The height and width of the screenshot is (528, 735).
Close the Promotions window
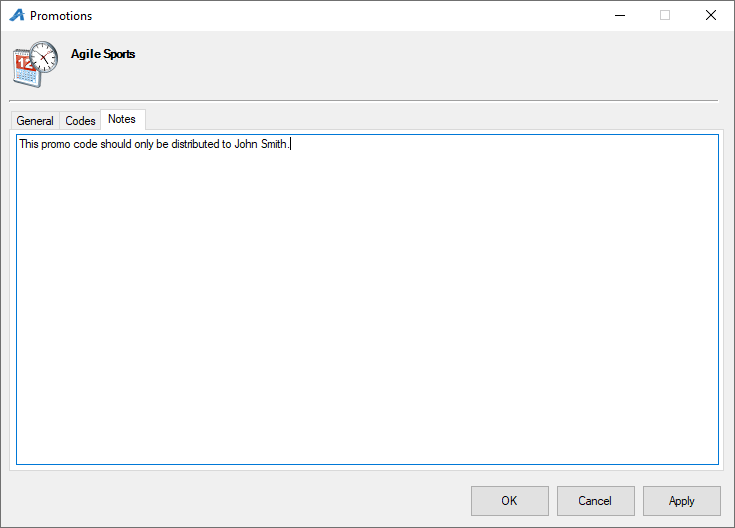coord(711,15)
